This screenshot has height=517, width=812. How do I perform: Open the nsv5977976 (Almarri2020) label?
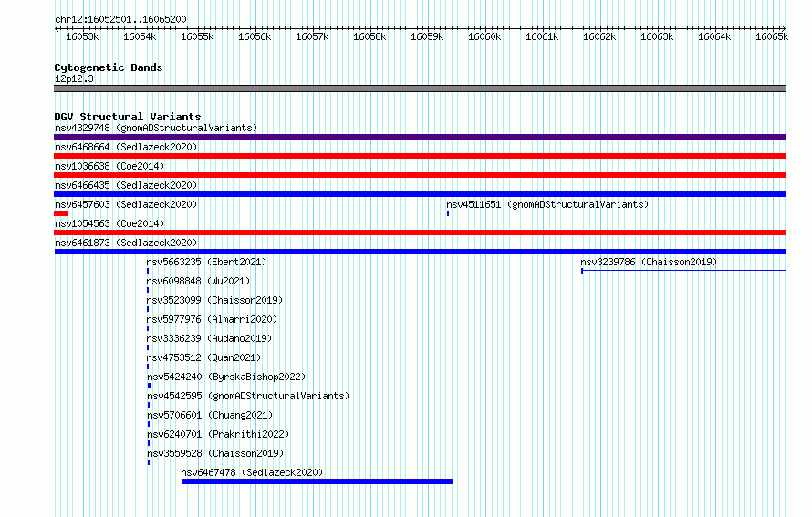212,319
